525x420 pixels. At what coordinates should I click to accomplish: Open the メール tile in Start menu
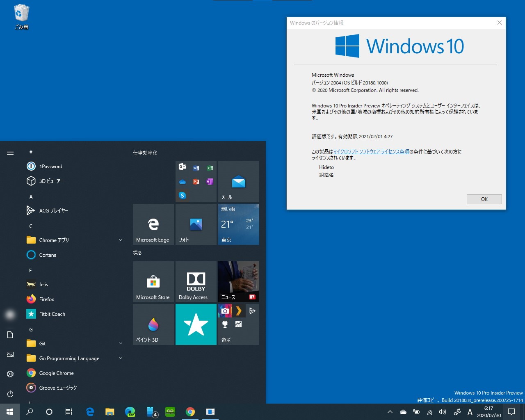238,182
